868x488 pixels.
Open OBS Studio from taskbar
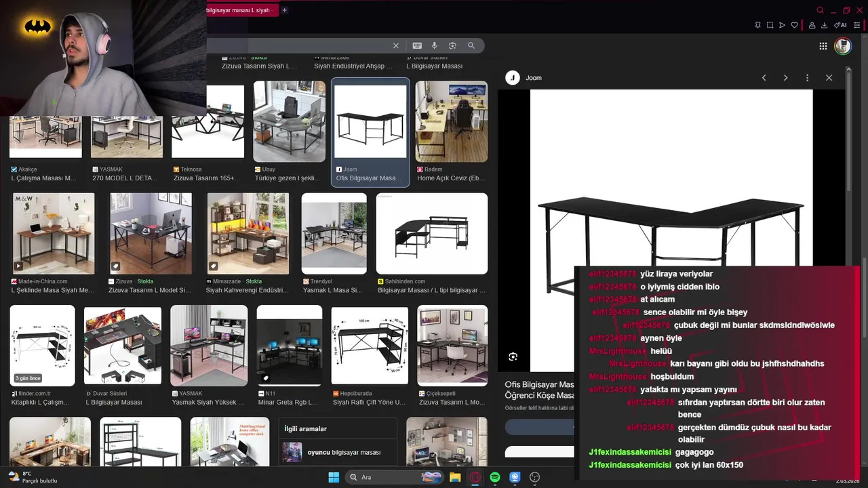pyautogui.click(x=535, y=477)
